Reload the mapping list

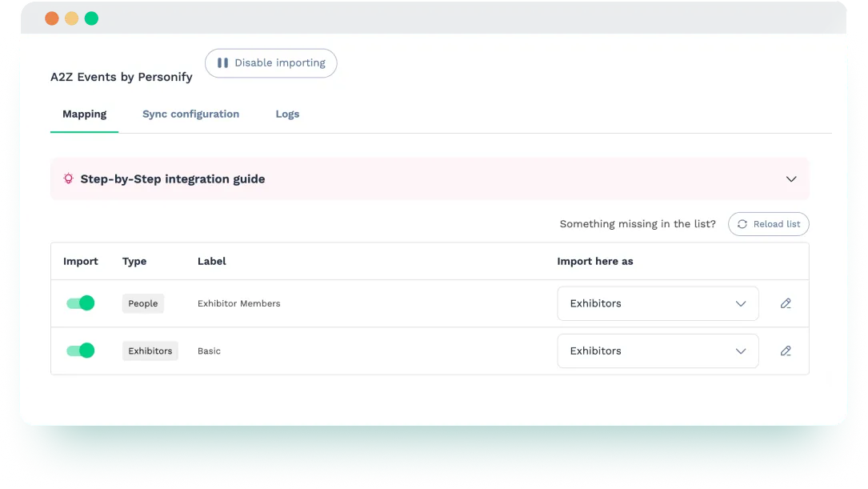(x=768, y=224)
